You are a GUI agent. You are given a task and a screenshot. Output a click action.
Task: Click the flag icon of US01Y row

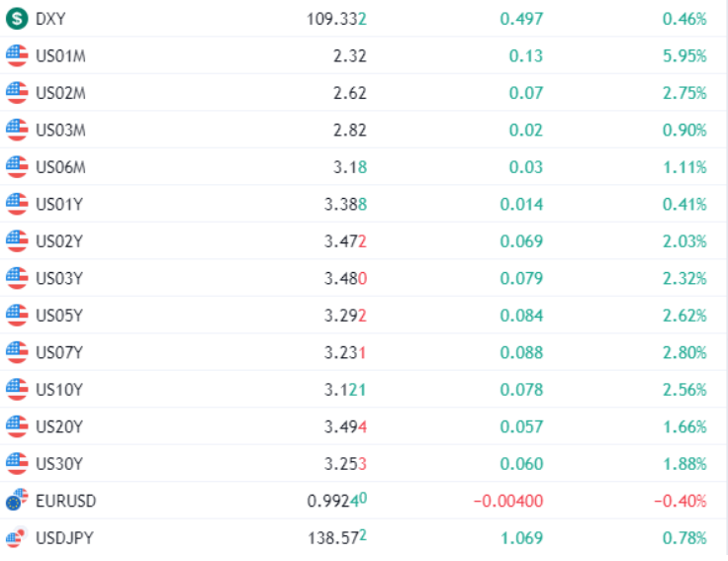(17, 204)
